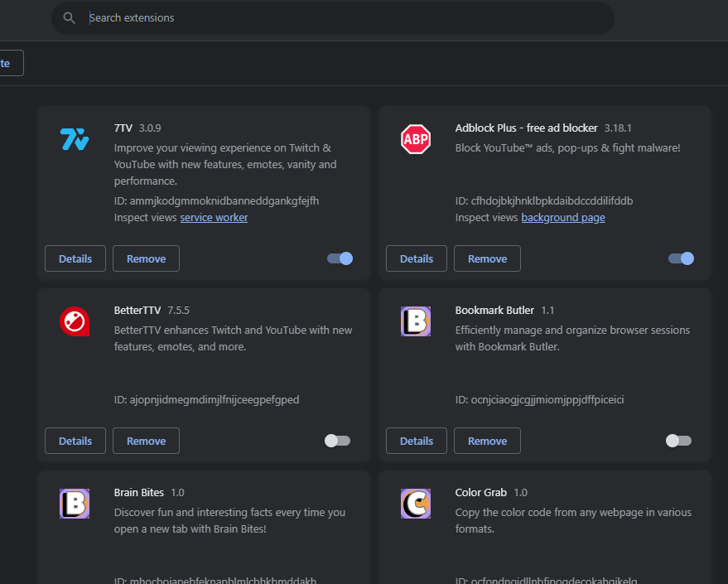Open the 7TV service worker link
The height and width of the screenshot is (584, 728).
[214, 218]
